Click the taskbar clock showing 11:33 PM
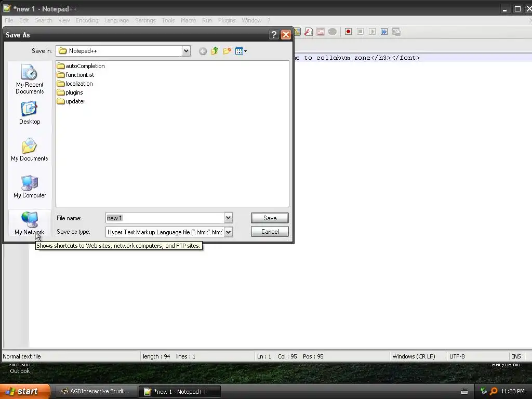Screen dimensions: 532x399 click(x=513, y=391)
